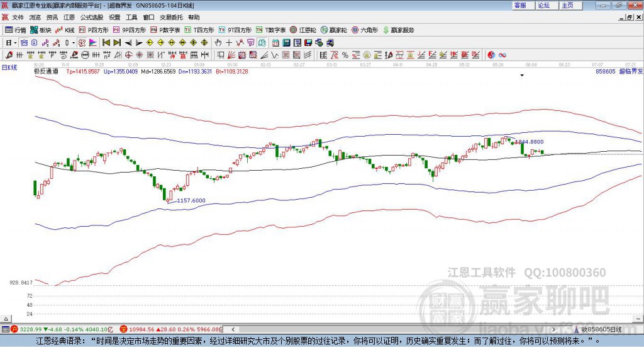Click the Shenzhen index 10984.56 status entry
The width and height of the screenshot is (644, 347).
coord(171,329)
